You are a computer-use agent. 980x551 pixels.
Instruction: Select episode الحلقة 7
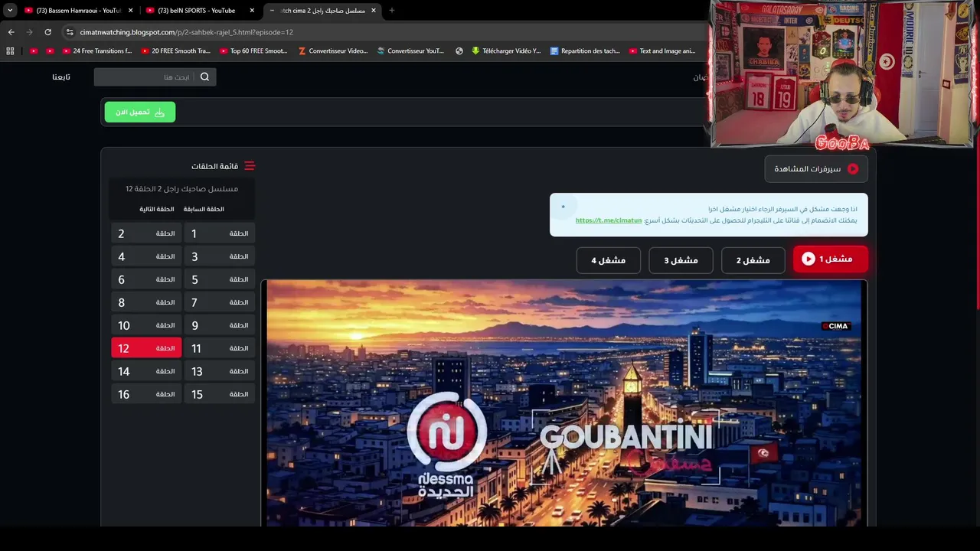click(x=220, y=302)
